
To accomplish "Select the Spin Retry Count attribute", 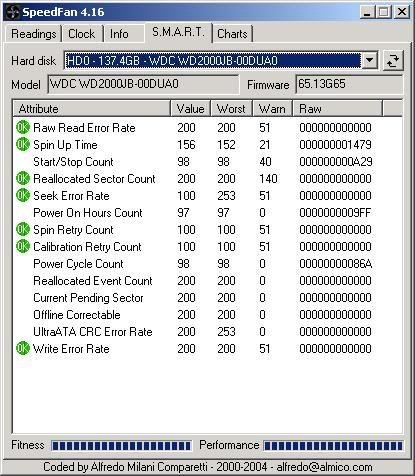I will [73, 230].
